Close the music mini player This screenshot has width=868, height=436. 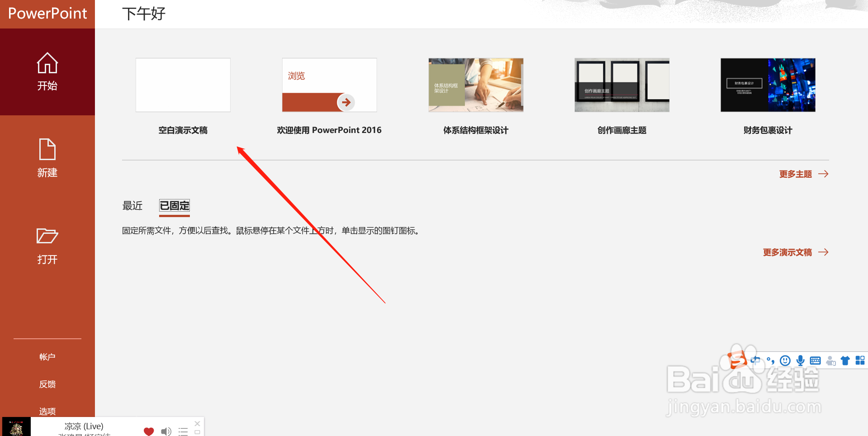197,424
